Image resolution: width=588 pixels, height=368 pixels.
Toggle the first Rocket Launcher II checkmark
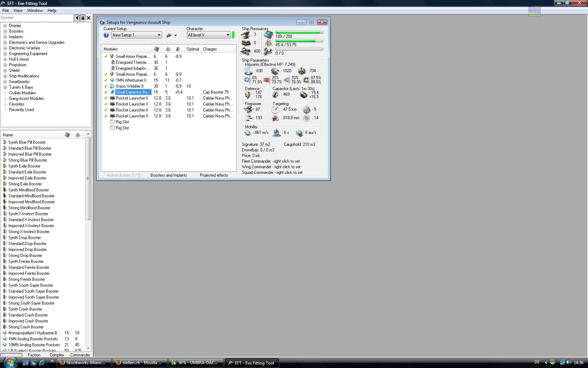click(x=106, y=98)
